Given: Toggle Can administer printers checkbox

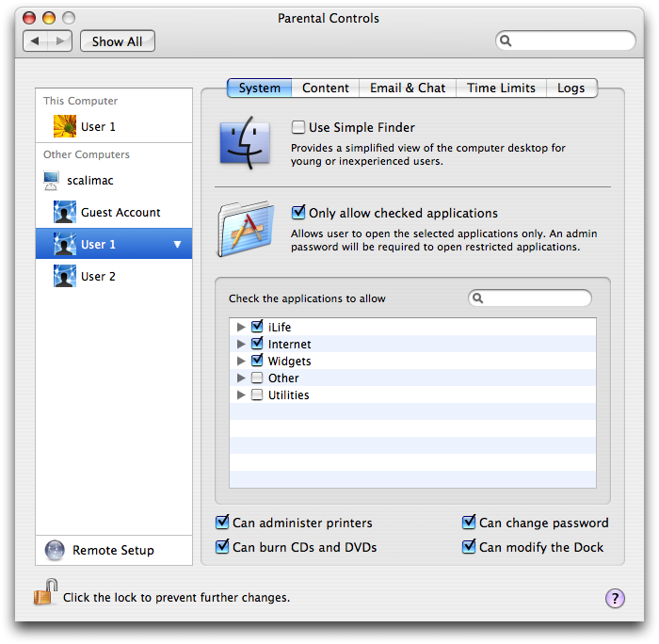Looking at the screenshot, I should [x=222, y=523].
